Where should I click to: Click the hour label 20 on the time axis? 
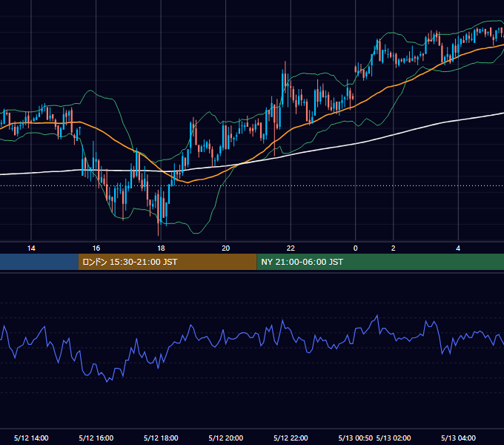click(x=225, y=248)
